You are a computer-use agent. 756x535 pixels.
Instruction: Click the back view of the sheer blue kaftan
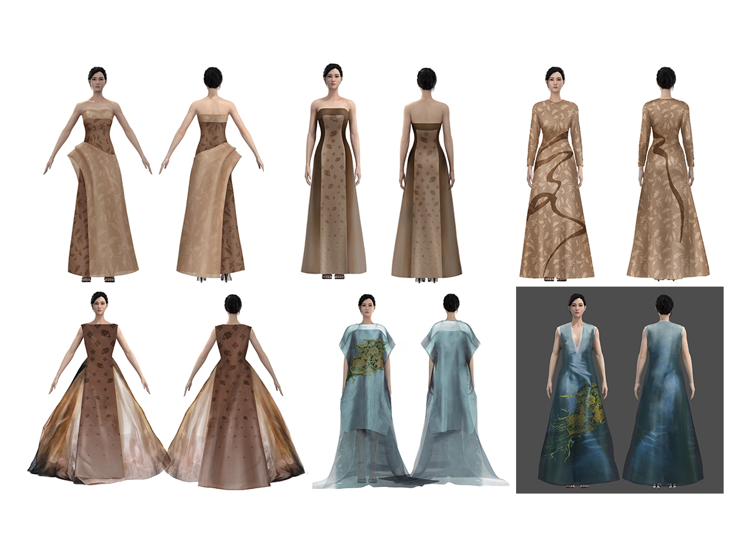[x=451, y=401]
